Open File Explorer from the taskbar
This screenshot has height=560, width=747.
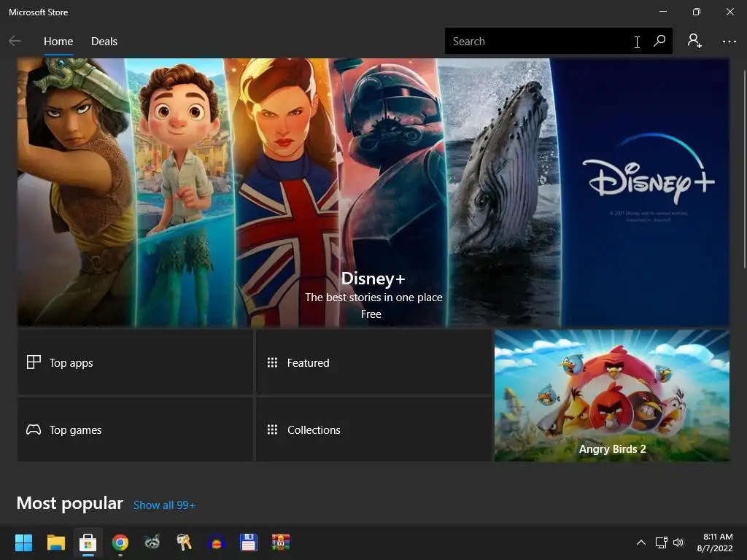55,542
